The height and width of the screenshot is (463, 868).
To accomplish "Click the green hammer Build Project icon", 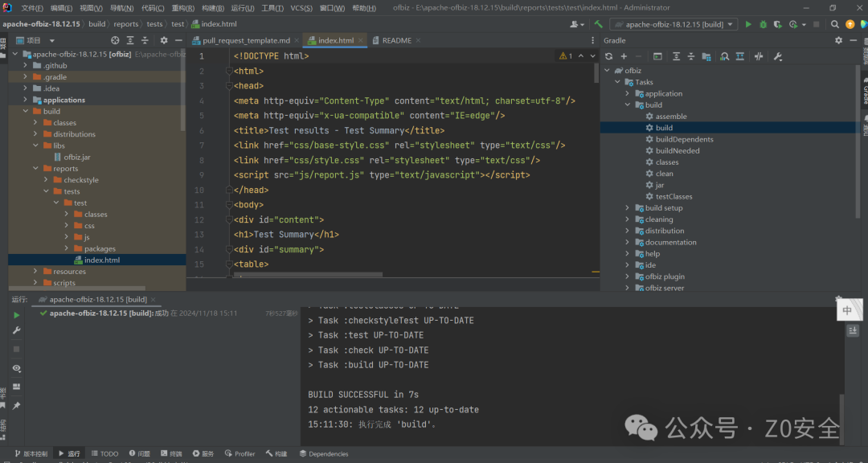I will [x=599, y=24].
